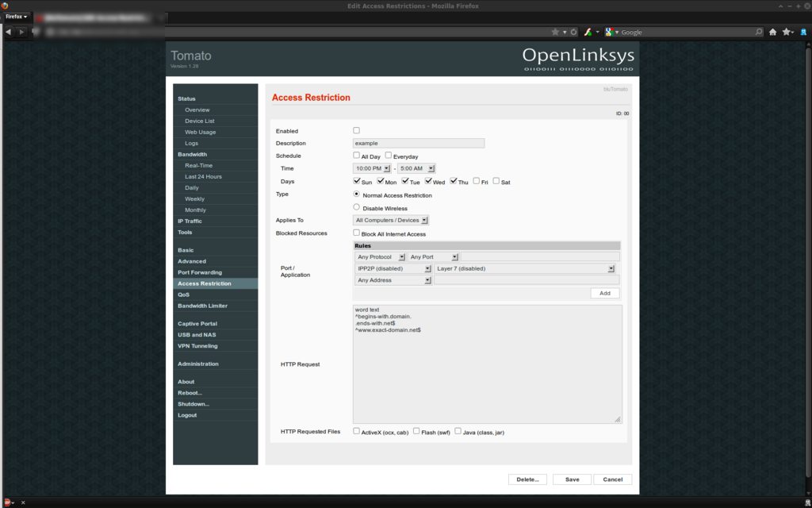This screenshot has width=812, height=508.
Task: Click the red add-on icon in bottom bar
Action: 7,502
